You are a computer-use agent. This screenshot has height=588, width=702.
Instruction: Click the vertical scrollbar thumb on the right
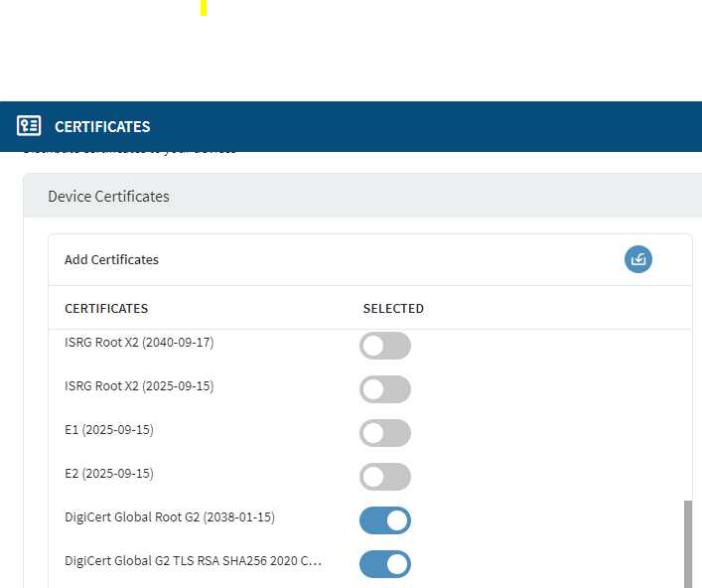tap(688, 544)
